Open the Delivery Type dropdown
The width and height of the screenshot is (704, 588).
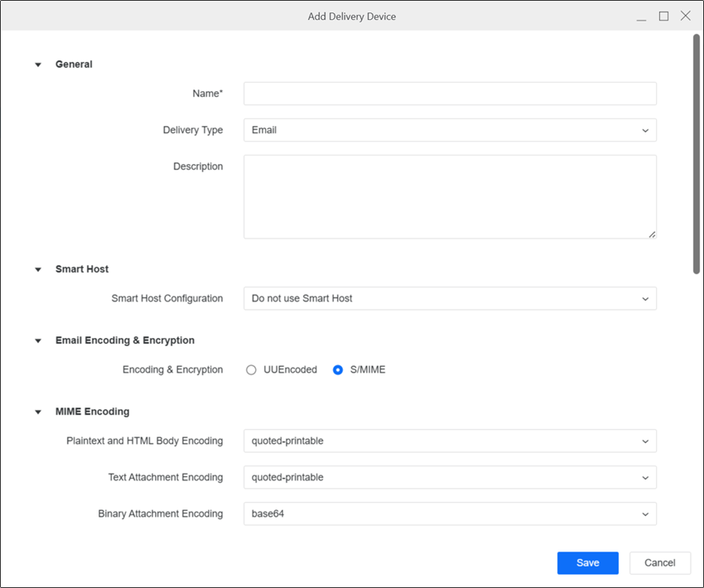(x=450, y=130)
